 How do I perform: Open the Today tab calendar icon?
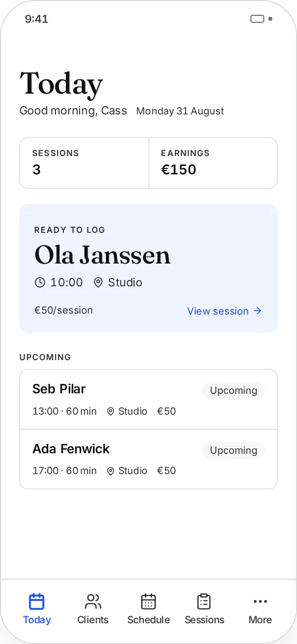pos(37,601)
